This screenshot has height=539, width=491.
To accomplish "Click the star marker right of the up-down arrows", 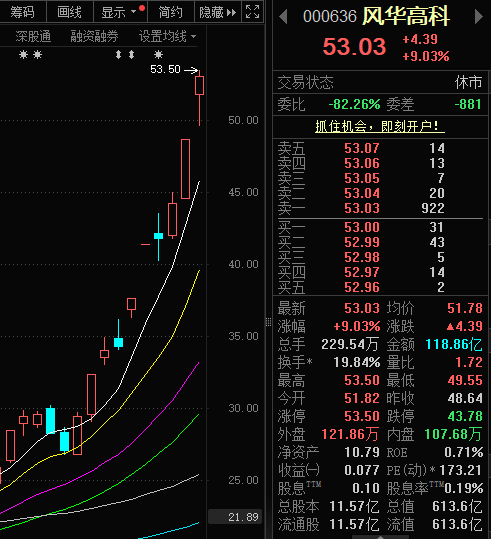I will [158, 54].
